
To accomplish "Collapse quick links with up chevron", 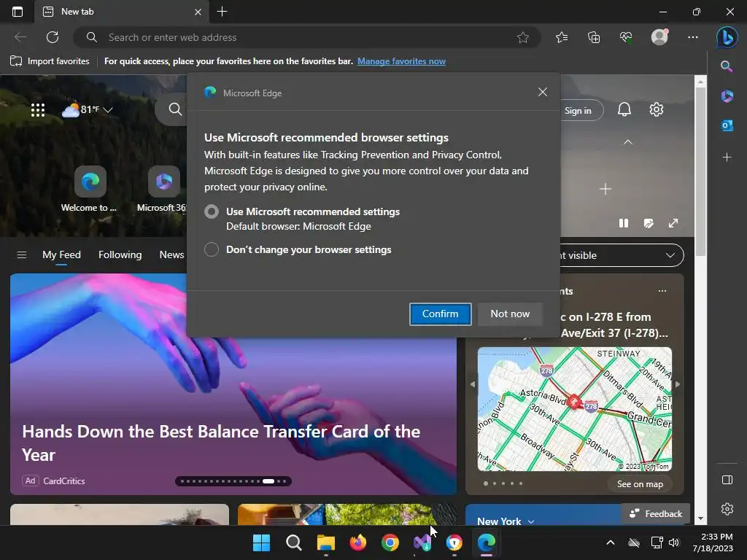I will coord(628,142).
